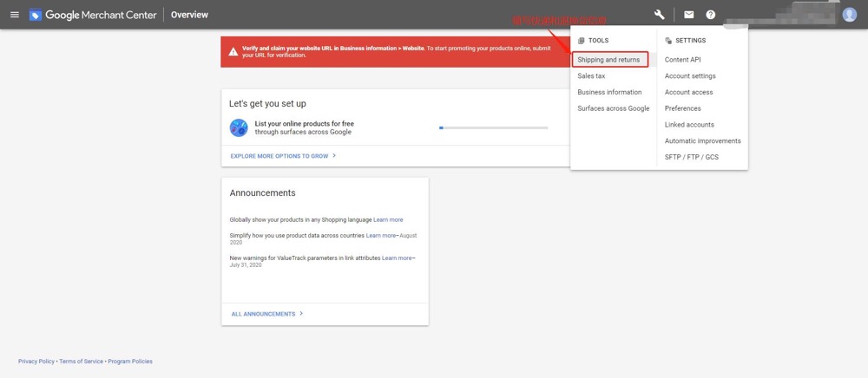Image resolution: width=868 pixels, height=378 pixels.
Task: Select Sales tax from Tools
Action: tap(591, 75)
